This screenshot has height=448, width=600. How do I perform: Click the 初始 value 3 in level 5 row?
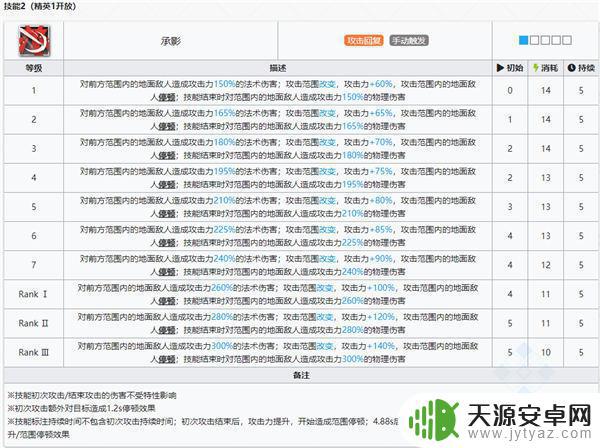510,207
